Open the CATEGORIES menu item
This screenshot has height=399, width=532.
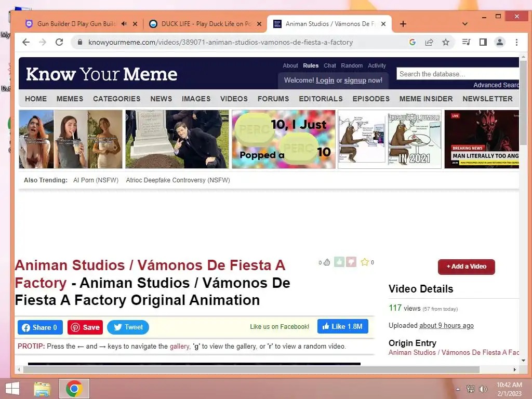point(117,99)
